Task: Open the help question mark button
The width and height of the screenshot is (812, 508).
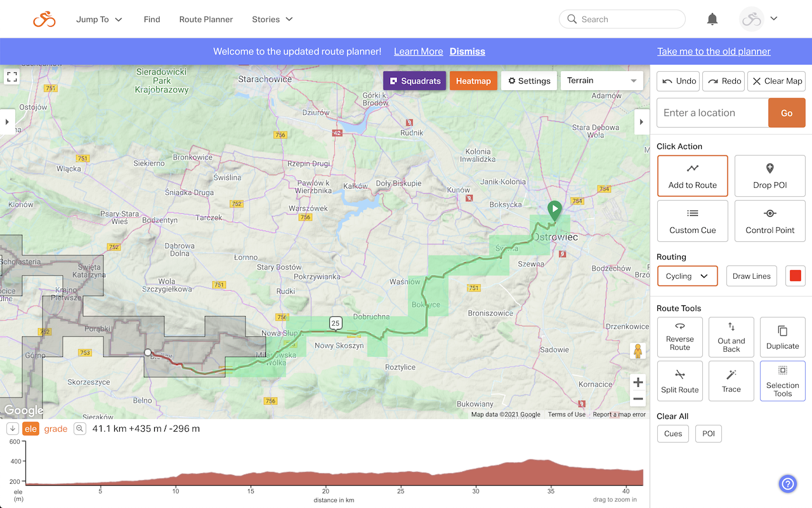Action: pyautogui.click(x=788, y=484)
